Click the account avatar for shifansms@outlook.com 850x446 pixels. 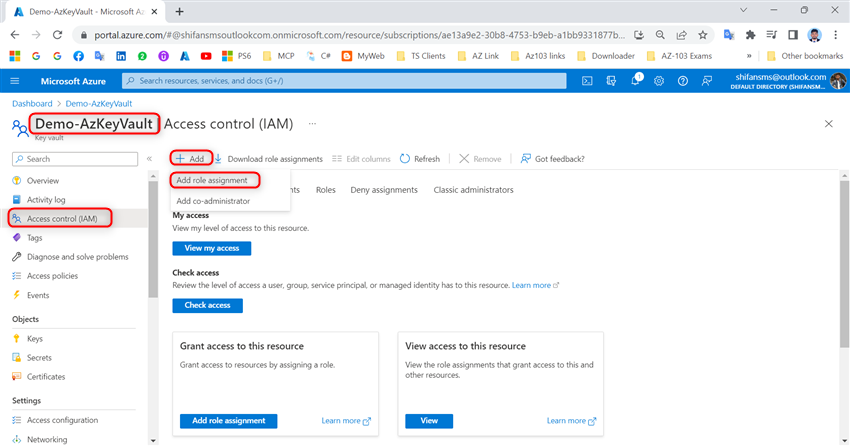tap(838, 81)
